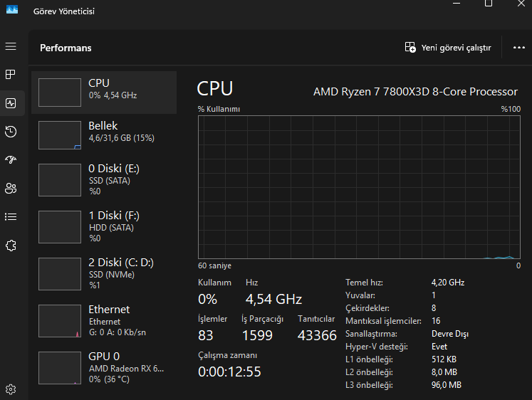This screenshot has height=400, width=532.
Task: Click the 60 saniye graph label
Action: (214, 265)
